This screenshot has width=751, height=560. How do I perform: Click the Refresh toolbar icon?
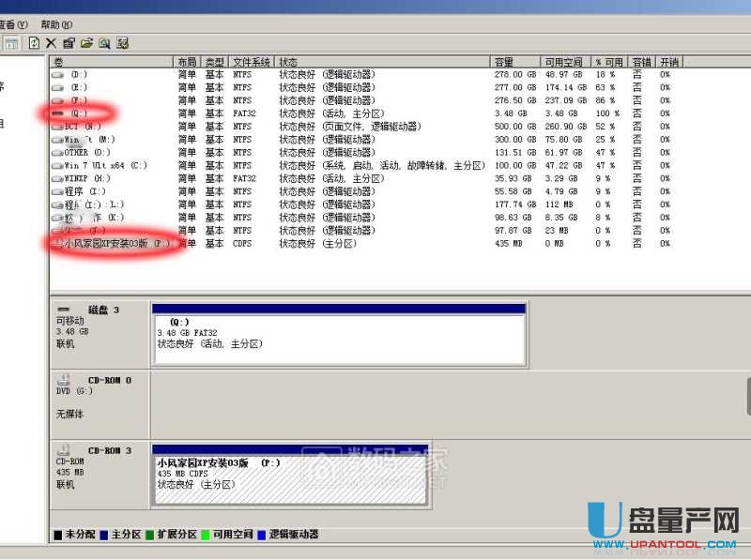point(35,43)
